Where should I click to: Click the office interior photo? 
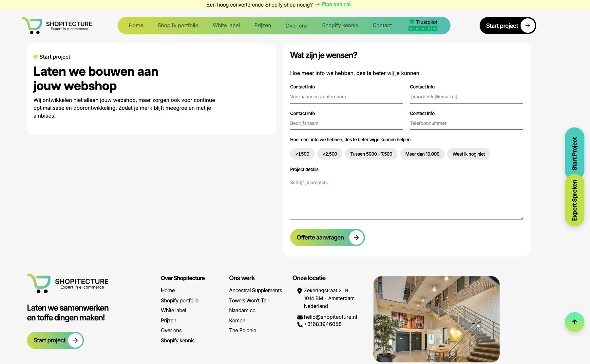click(x=436, y=319)
